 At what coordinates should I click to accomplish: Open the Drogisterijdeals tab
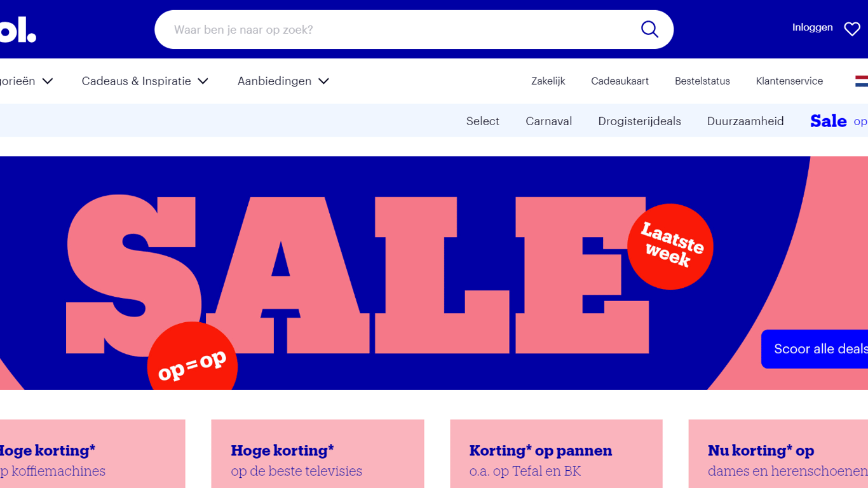[639, 121]
